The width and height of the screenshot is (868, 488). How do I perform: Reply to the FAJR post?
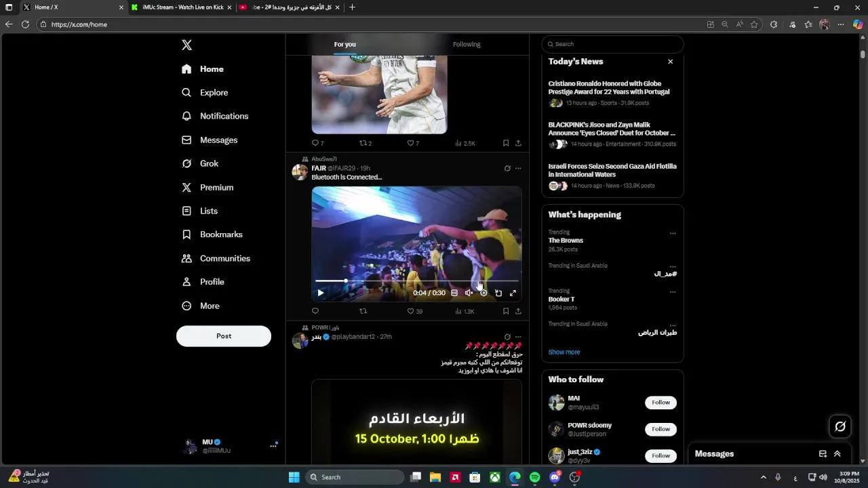point(315,312)
